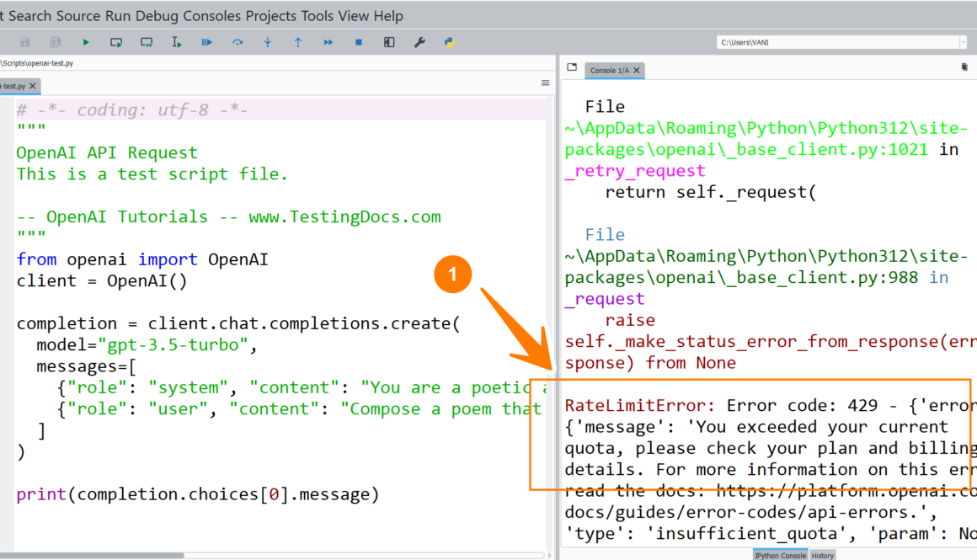Stop debugging with the square icon

359,42
